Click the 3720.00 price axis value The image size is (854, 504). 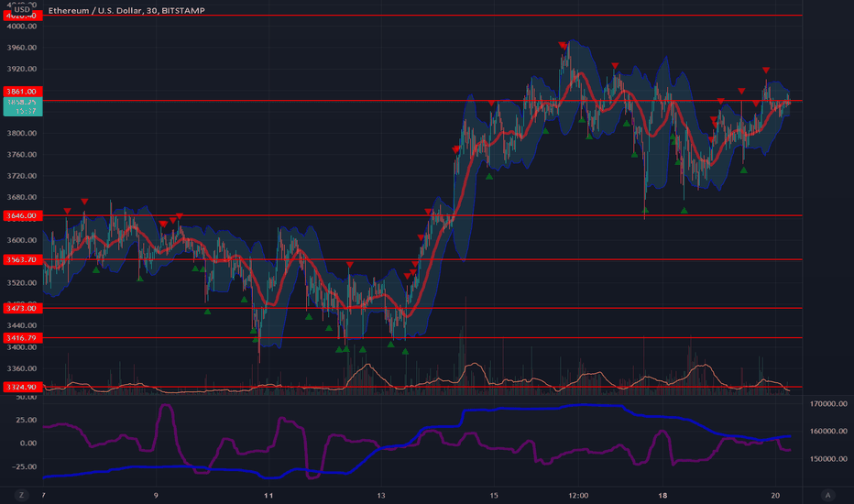click(x=22, y=175)
